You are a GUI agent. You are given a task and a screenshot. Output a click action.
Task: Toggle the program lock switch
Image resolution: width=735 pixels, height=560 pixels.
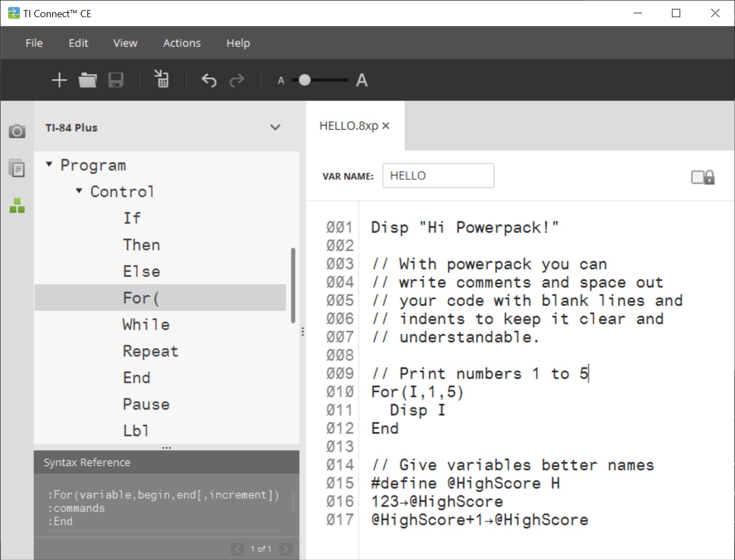pos(702,177)
